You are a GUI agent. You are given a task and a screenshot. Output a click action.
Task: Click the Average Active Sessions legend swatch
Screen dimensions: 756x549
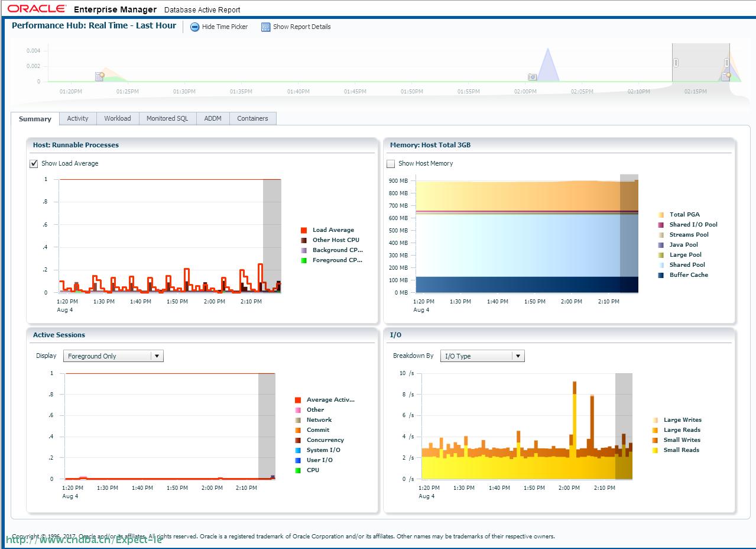click(x=298, y=400)
